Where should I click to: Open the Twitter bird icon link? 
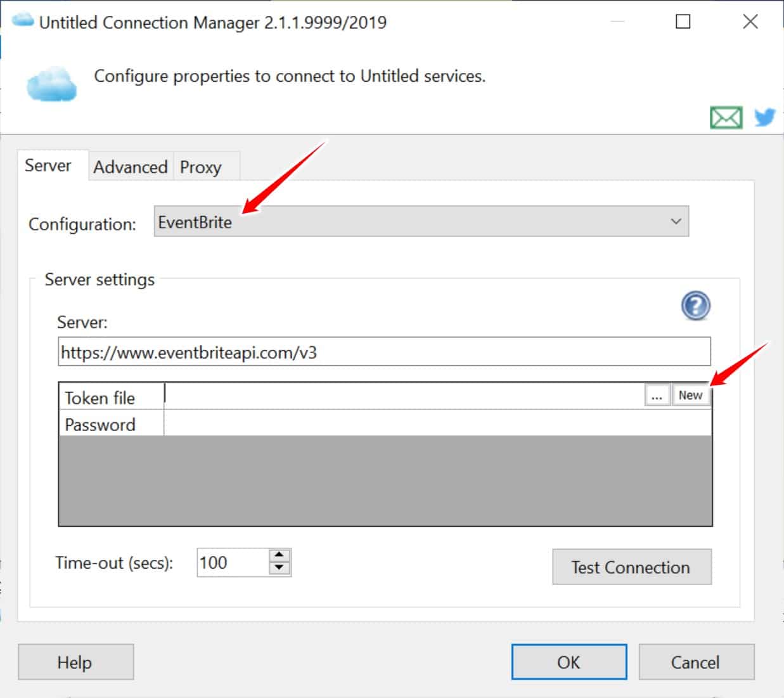(x=764, y=117)
